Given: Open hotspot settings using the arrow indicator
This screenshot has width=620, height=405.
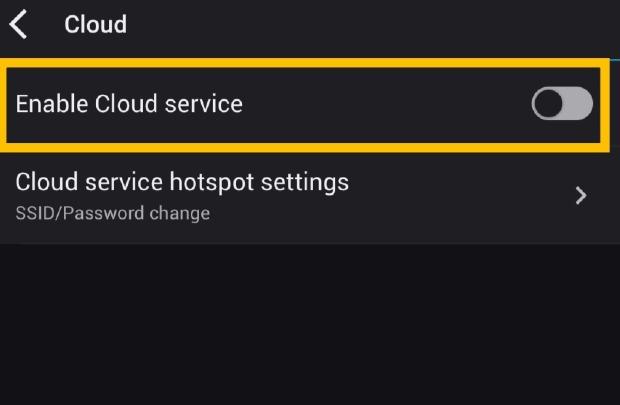Looking at the screenshot, I should 581,196.
